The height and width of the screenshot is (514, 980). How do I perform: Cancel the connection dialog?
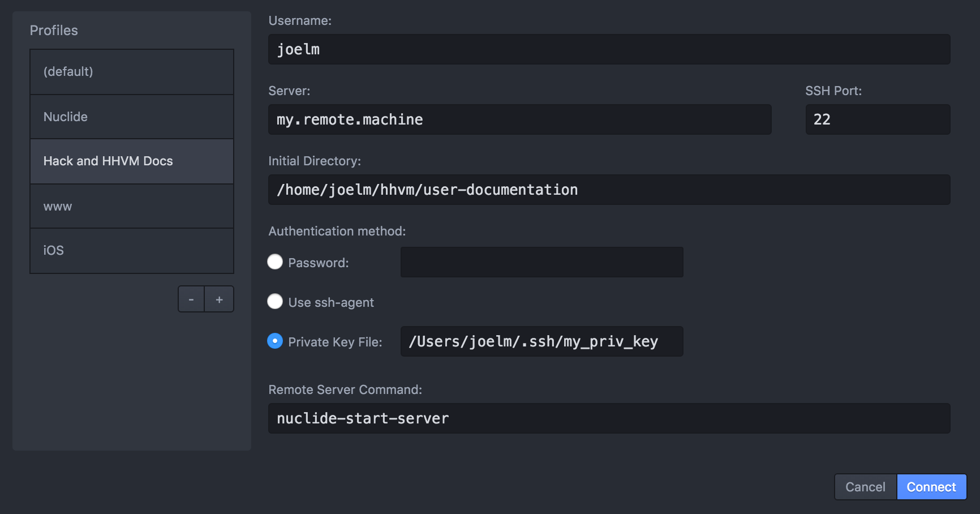[x=866, y=487]
